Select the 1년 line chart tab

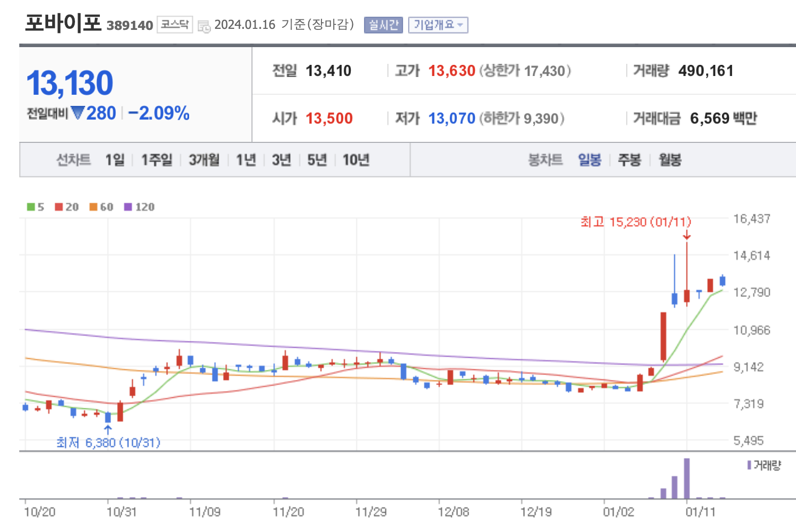(x=246, y=160)
